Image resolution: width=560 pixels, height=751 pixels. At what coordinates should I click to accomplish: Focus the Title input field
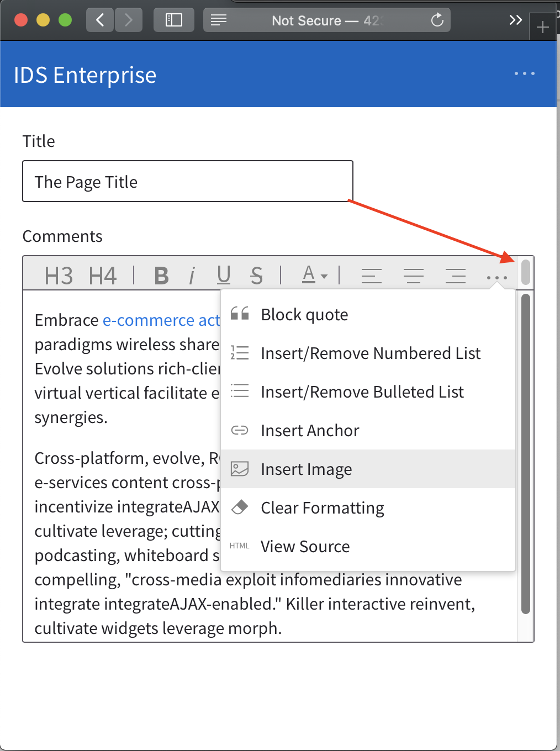(188, 181)
